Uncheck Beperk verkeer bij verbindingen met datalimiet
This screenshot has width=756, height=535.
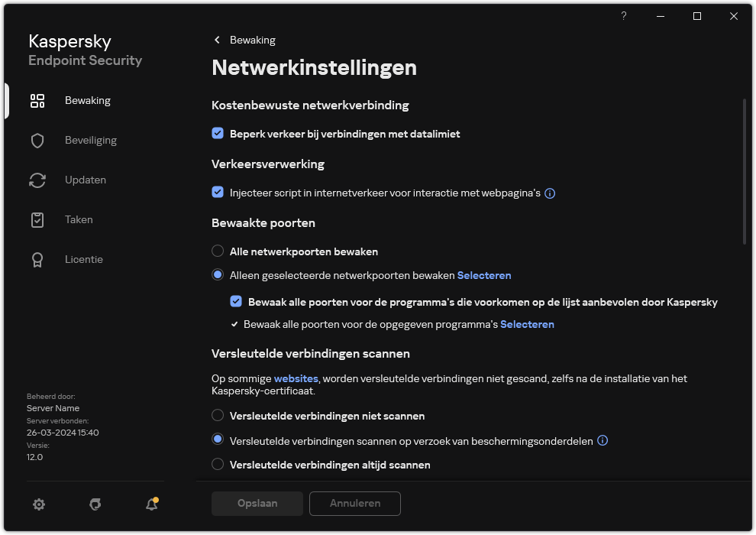click(x=218, y=134)
